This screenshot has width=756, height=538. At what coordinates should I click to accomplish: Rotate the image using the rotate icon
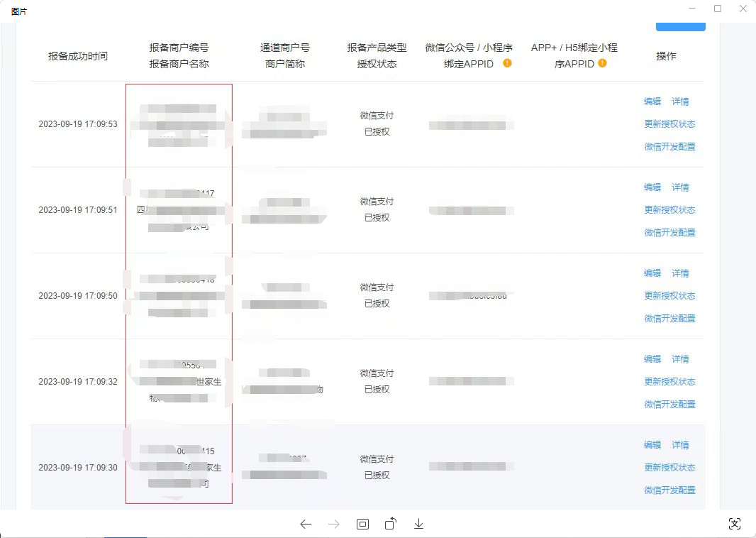click(391, 524)
